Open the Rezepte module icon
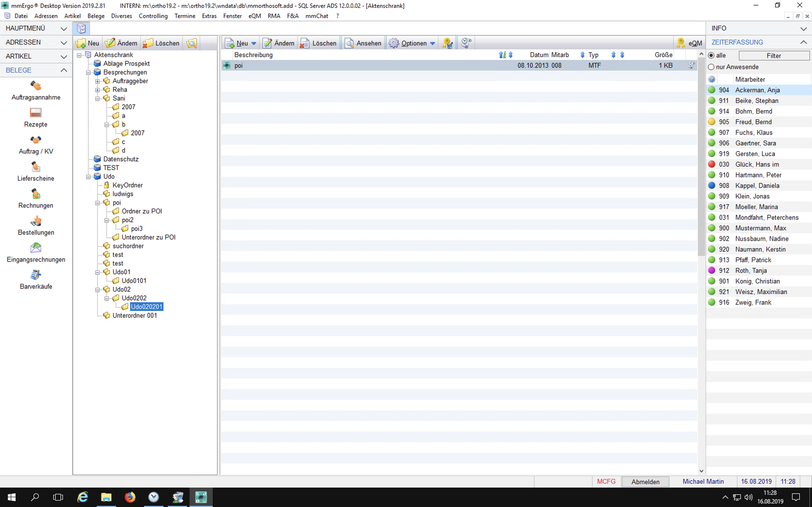The image size is (812, 507). [36, 113]
